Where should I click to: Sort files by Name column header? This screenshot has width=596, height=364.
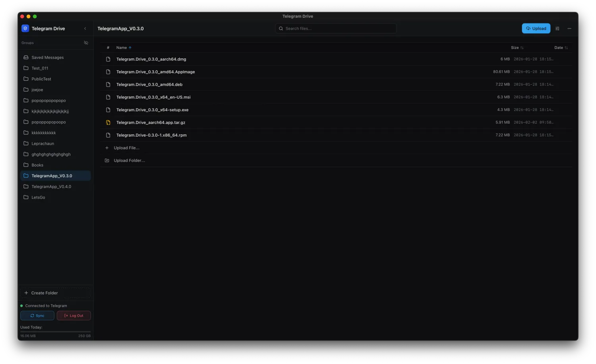coord(124,48)
